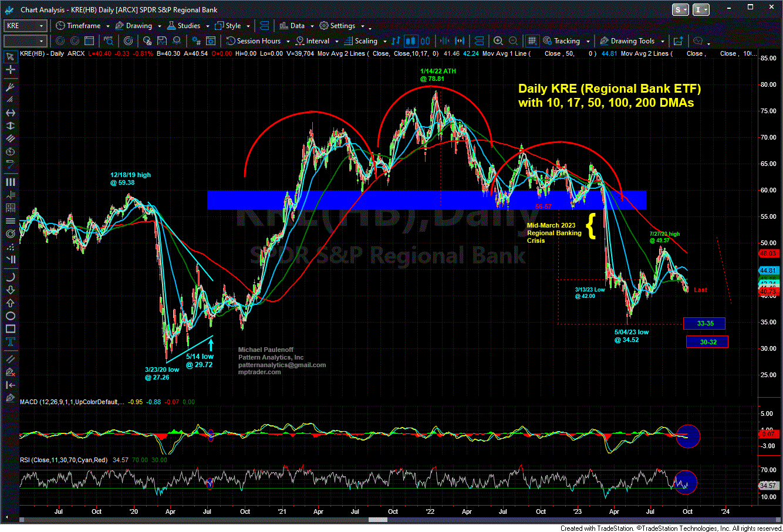Click the 80.00 price axis label
Screen dimensions: 783x532
[768, 84]
